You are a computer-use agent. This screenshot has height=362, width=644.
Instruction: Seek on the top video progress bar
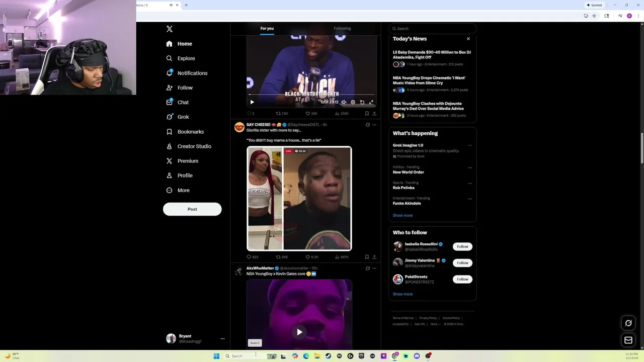pos(312,95)
